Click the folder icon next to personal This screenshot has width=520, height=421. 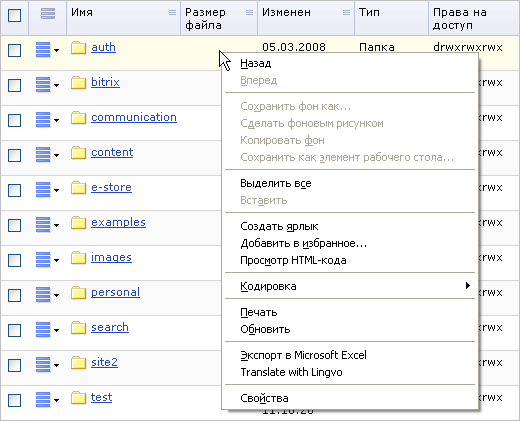pos(78,293)
